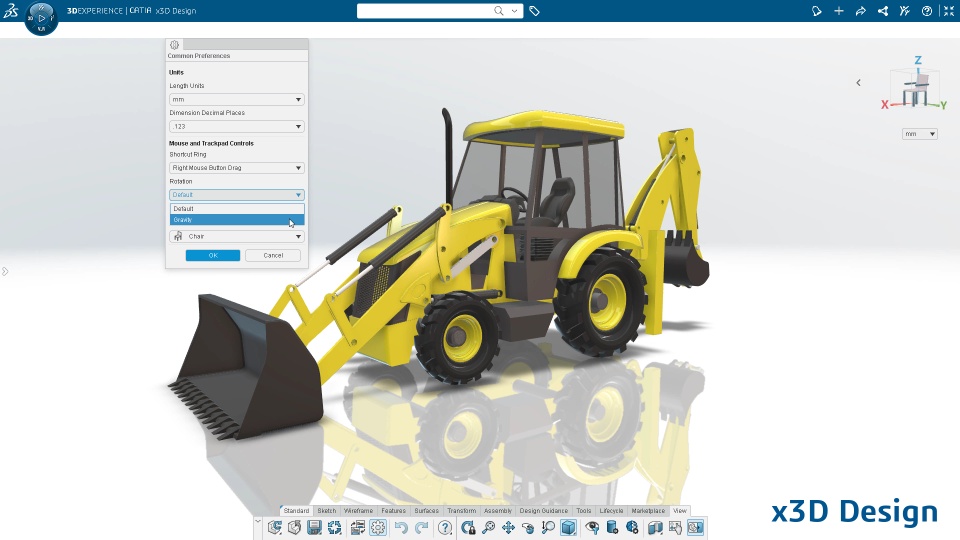Click the last highlighted panel icon in action bar
The width and height of the screenshot is (960, 540).
coord(696,528)
